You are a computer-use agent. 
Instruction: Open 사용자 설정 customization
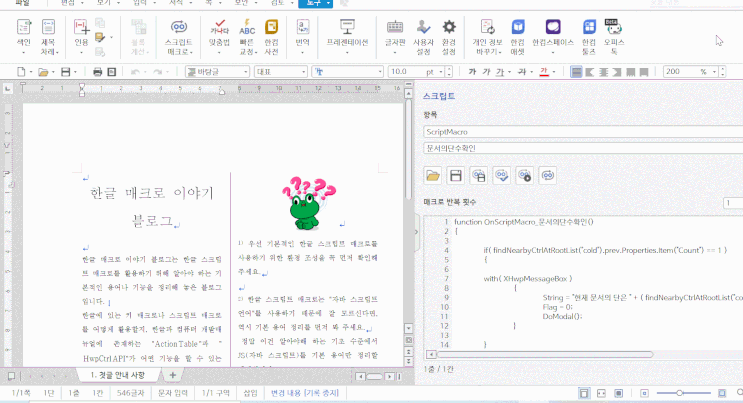point(423,37)
